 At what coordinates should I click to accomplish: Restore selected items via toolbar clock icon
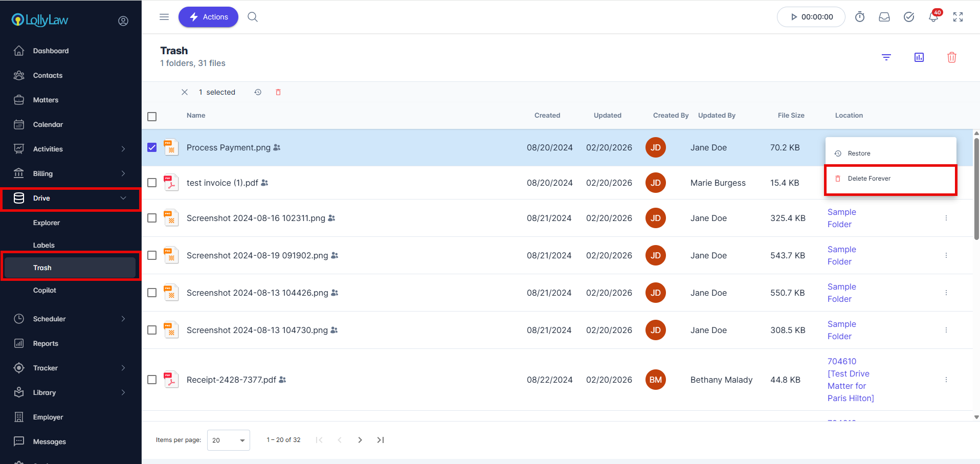point(258,92)
